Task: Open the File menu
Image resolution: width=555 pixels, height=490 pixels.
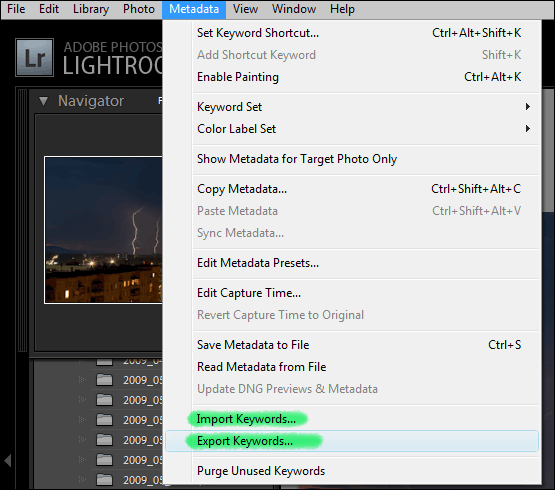Action: point(16,9)
